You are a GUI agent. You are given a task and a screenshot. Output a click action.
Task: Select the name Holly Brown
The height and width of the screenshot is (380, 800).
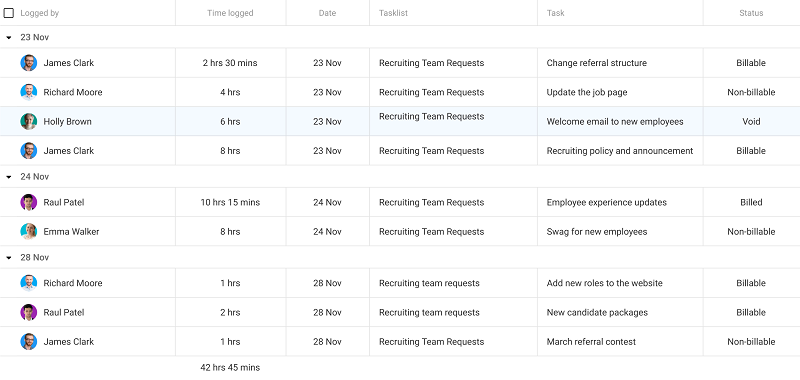tap(67, 121)
